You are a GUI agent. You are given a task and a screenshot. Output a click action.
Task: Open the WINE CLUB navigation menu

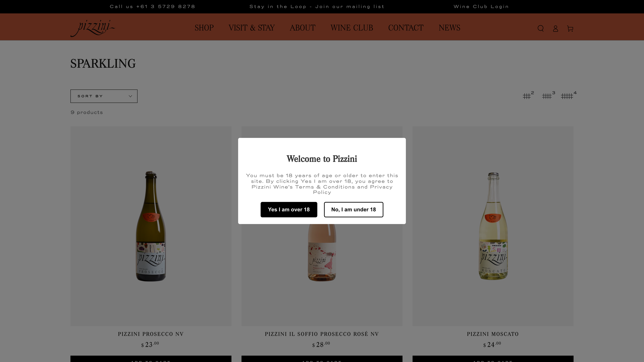click(352, 28)
